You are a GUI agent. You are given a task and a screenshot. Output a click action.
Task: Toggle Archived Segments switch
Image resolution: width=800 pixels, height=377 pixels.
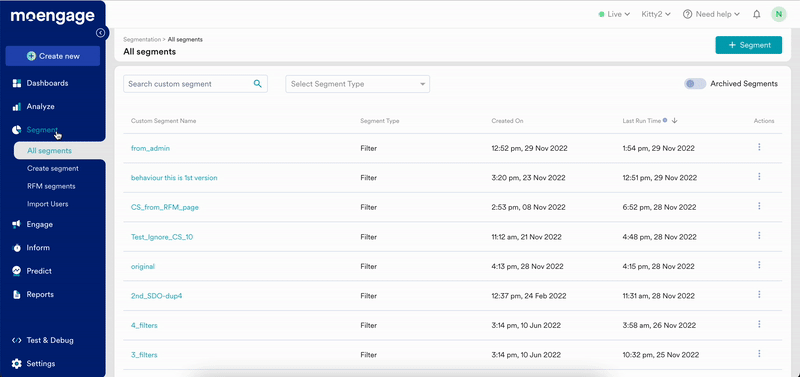(695, 84)
